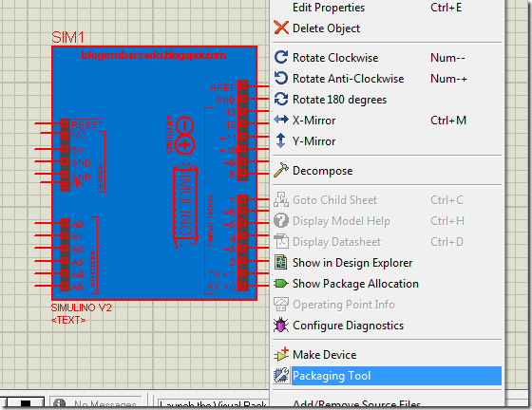Click the Make Device icon
This screenshot has width=532, height=410.
point(281,354)
